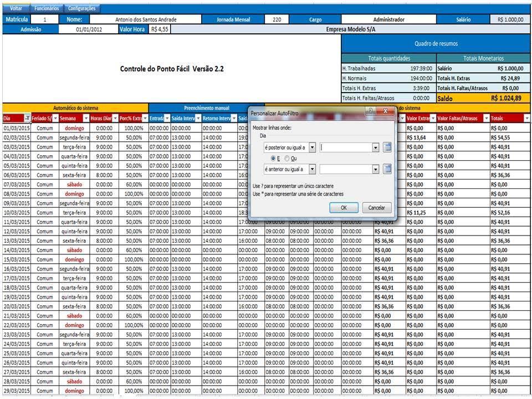The height and width of the screenshot is (399, 532).
Task: Click the dialog help question-mark icon
Action: 371,111
